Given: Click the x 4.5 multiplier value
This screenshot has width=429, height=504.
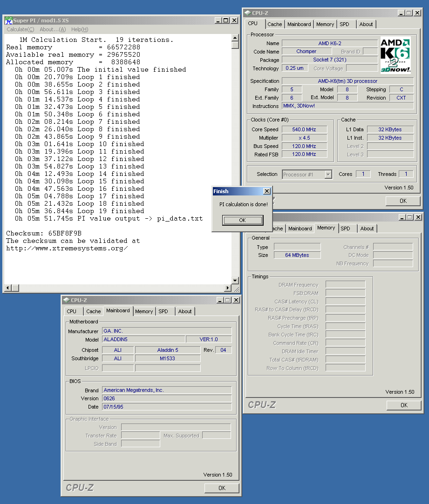Looking at the screenshot, I should click(304, 138).
